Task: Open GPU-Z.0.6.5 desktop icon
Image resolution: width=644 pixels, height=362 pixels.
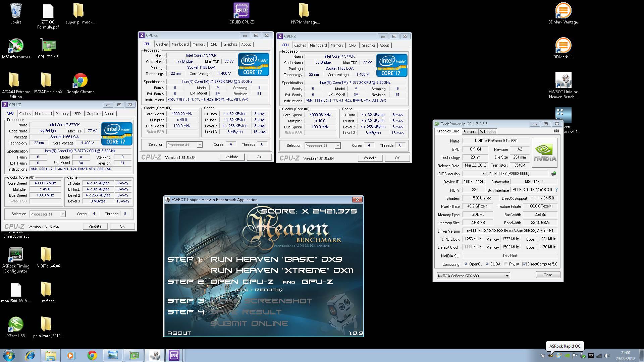Action: pos(48,48)
